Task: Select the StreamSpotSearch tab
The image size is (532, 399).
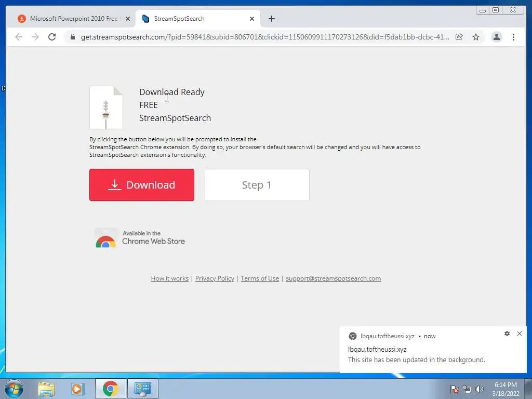Action: [197, 19]
